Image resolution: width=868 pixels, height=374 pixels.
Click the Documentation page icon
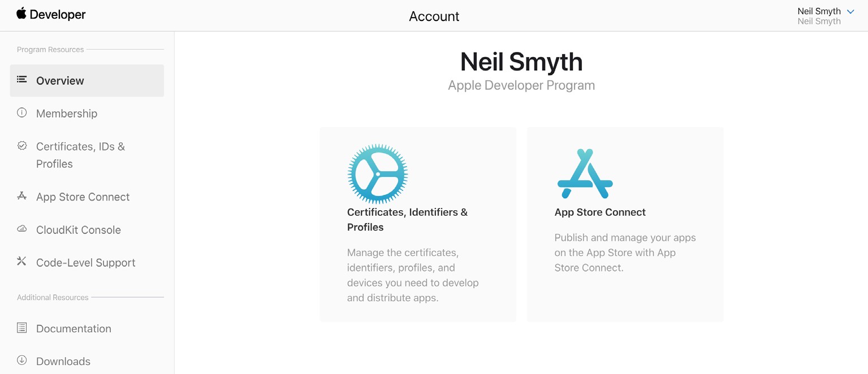(22, 327)
